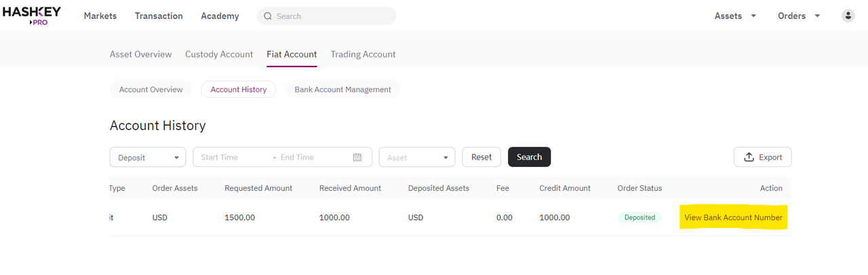Image resolution: width=868 pixels, height=275 pixels.
Task: Open the calendar date picker icon
Action: pyautogui.click(x=357, y=157)
